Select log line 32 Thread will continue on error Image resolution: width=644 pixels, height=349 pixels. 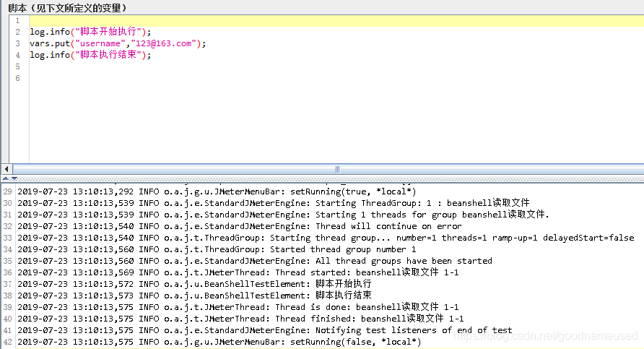240,225
